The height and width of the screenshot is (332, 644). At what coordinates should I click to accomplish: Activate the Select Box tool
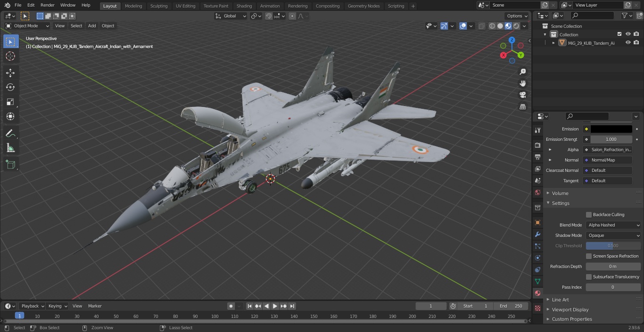10,41
